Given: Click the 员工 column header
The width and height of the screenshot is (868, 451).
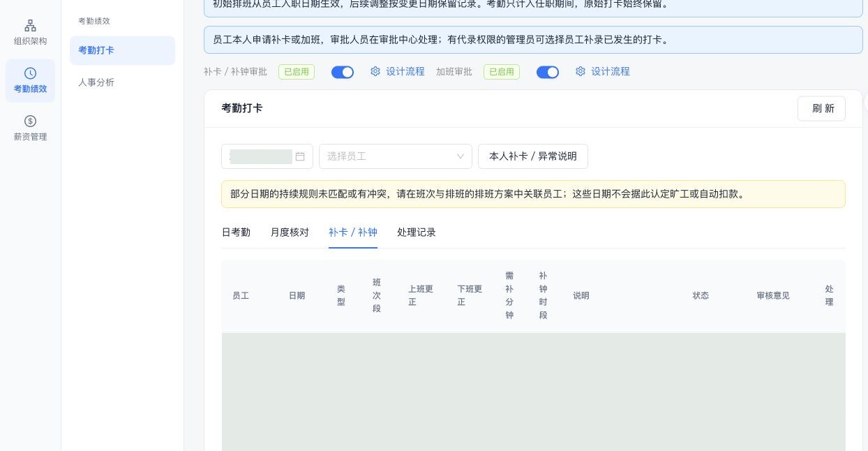Looking at the screenshot, I should click(241, 296).
